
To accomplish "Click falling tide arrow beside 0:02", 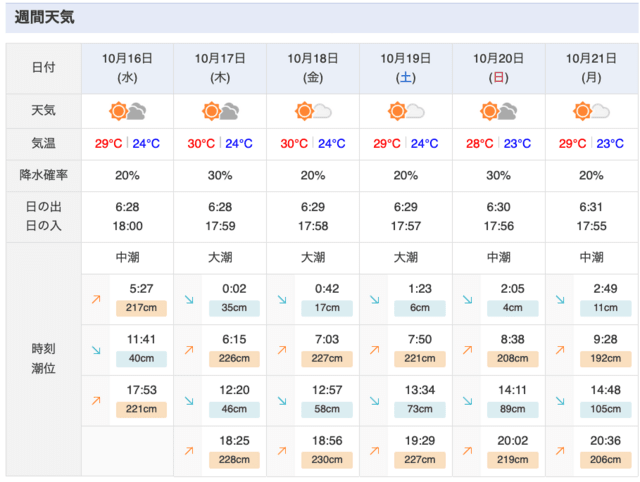I will pyautogui.click(x=189, y=300).
